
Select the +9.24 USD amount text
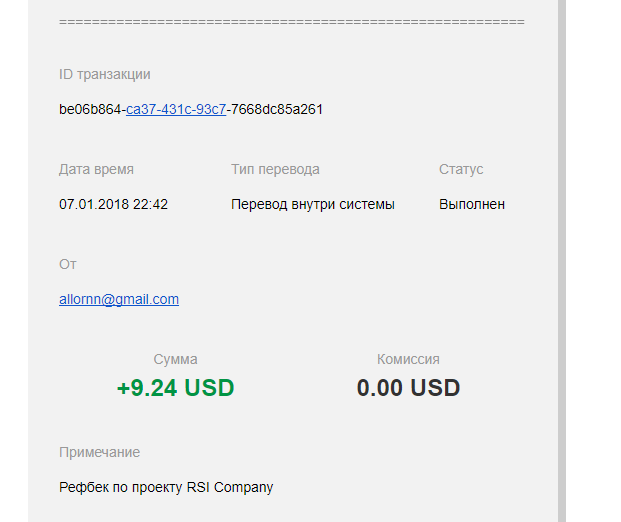pyautogui.click(x=175, y=387)
